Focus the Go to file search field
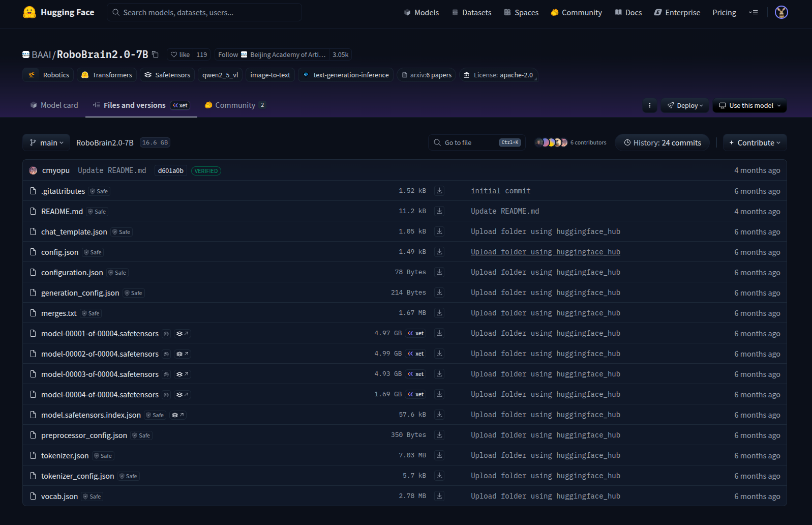This screenshot has width=812, height=525. [476, 143]
